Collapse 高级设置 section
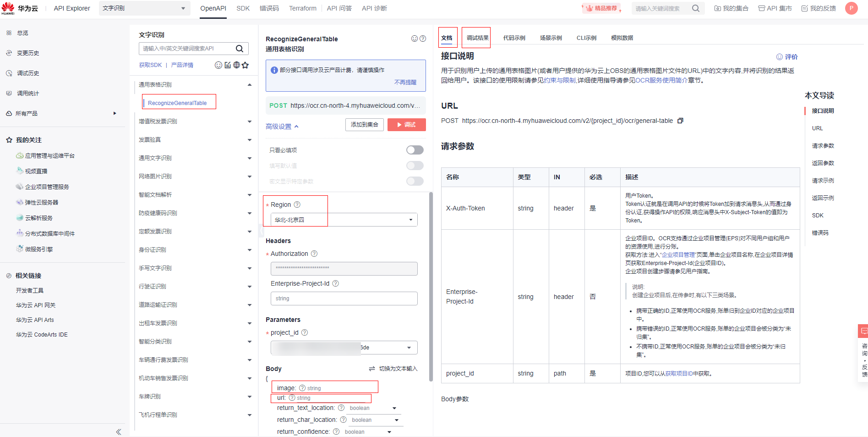This screenshot has width=868, height=437. coord(282,127)
